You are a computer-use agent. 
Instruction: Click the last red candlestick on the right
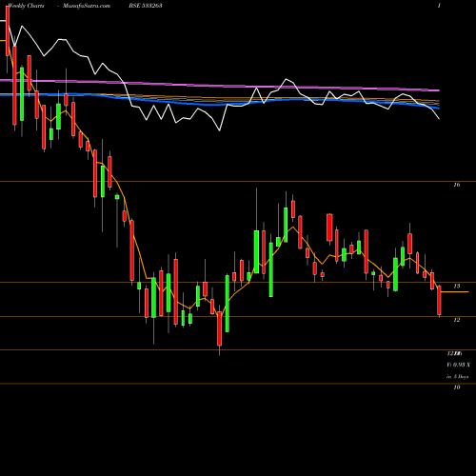click(440, 300)
